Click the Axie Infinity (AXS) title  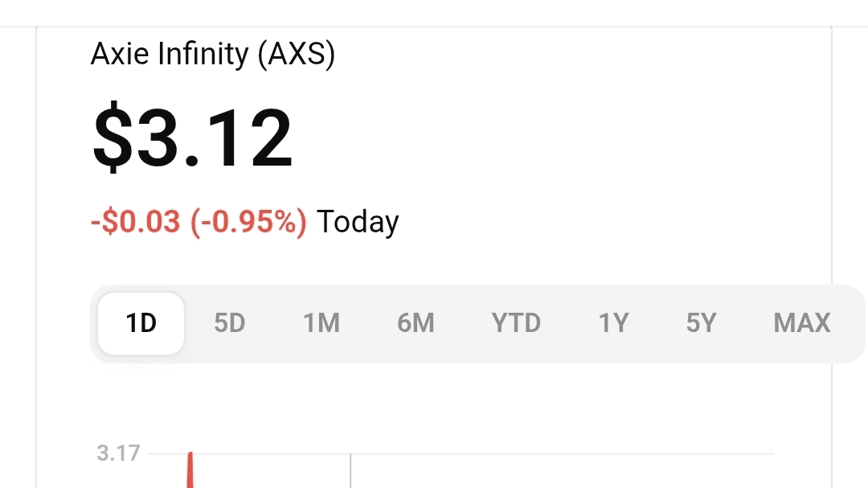213,54
